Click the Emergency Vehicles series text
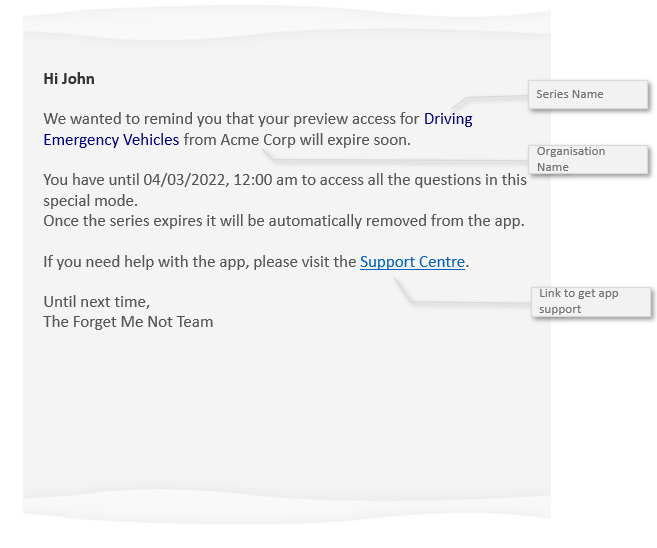Screen dimensions: 657x548 click(x=111, y=140)
